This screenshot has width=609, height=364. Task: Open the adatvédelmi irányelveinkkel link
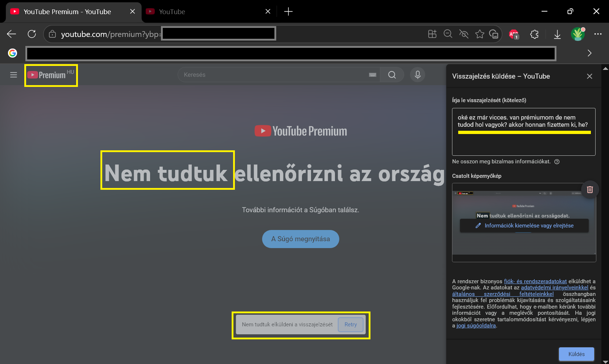[x=555, y=288]
